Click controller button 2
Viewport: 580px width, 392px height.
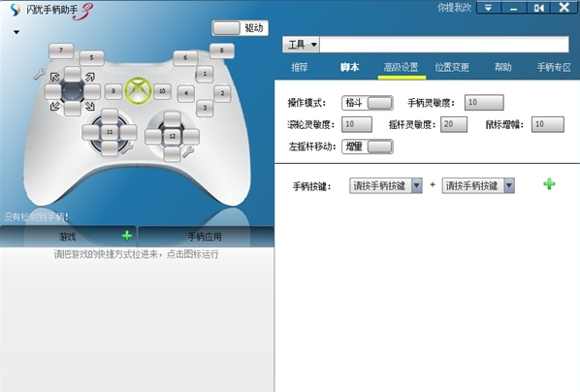[x=222, y=94]
